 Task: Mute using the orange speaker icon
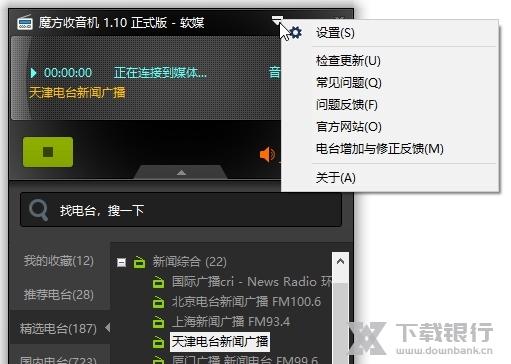(x=267, y=154)
